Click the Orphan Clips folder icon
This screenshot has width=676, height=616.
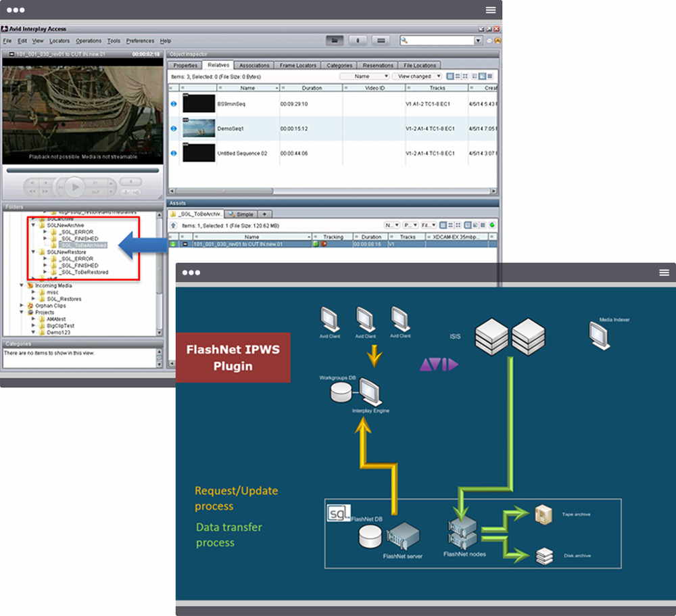30,306
